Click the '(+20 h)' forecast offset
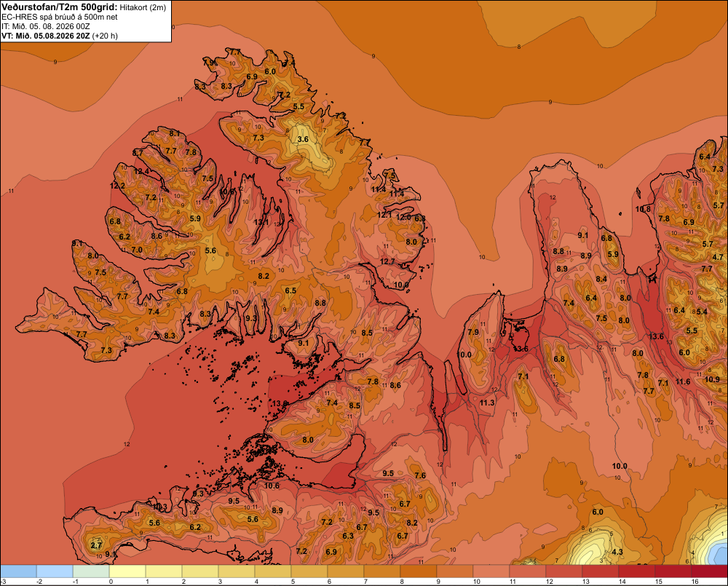This screenshot has height=586, width=728. click(104, 36)
